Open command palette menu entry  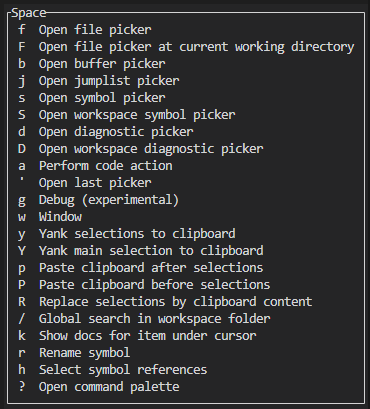pyautogui.click(x=99, y=387)
